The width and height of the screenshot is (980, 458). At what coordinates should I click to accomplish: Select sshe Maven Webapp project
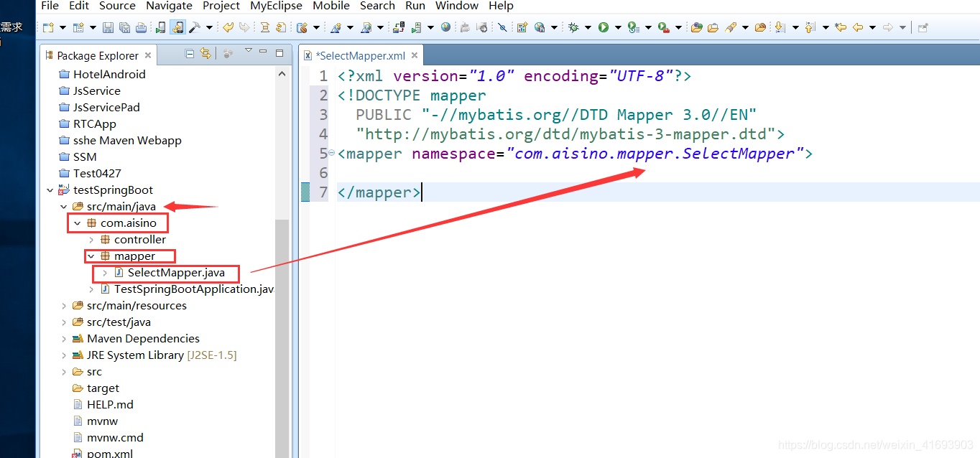[127, 141]
